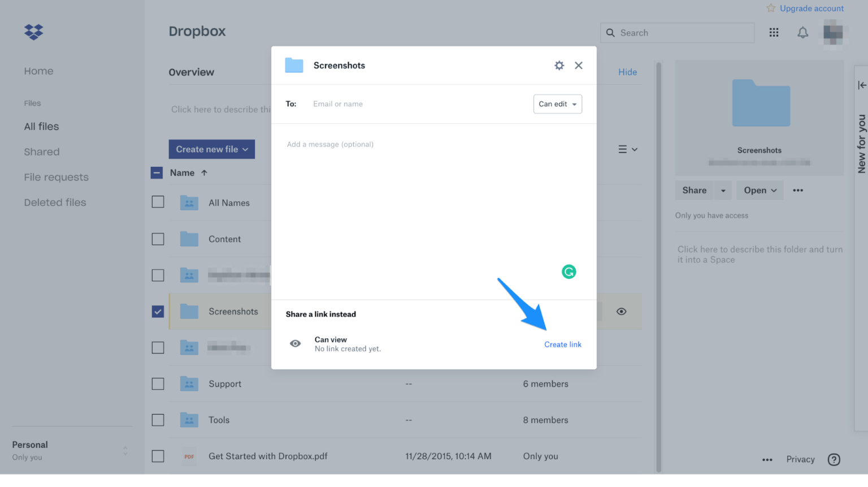868x487 pixels.
Task: Click the large Screenshots folder preview
Action: tap(761, 103)
